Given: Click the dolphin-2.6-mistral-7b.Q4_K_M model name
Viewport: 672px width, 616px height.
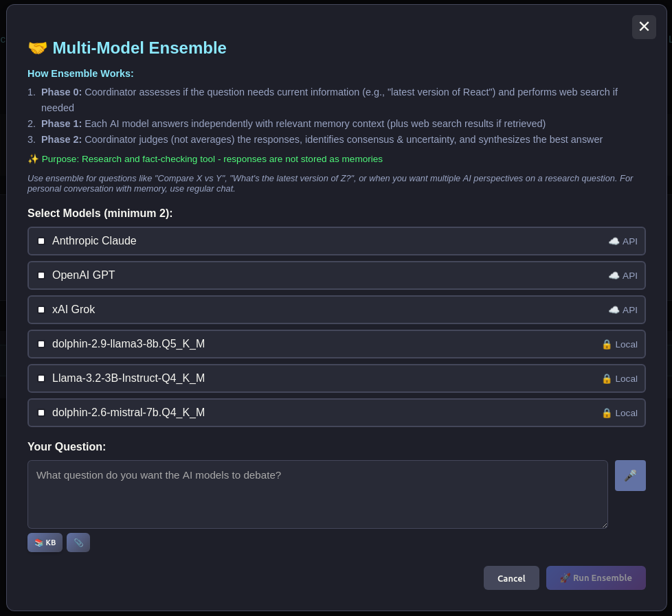Looking at the screenshot, I should (128, 412).
